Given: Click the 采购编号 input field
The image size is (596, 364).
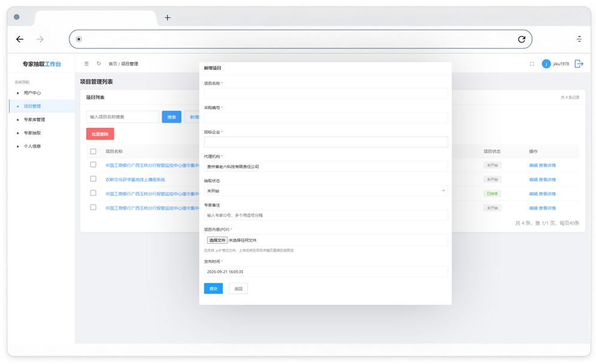Looking at the screenshot, I should [326, 118].
